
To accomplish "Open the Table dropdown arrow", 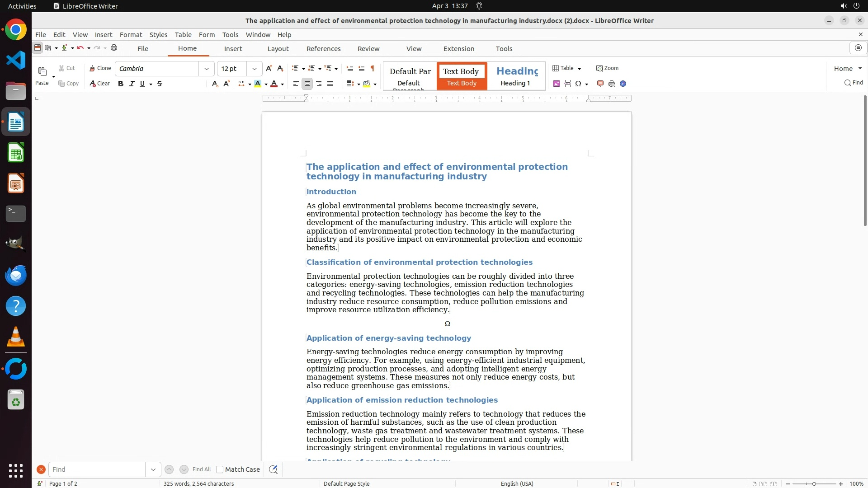I will [579, 69].
